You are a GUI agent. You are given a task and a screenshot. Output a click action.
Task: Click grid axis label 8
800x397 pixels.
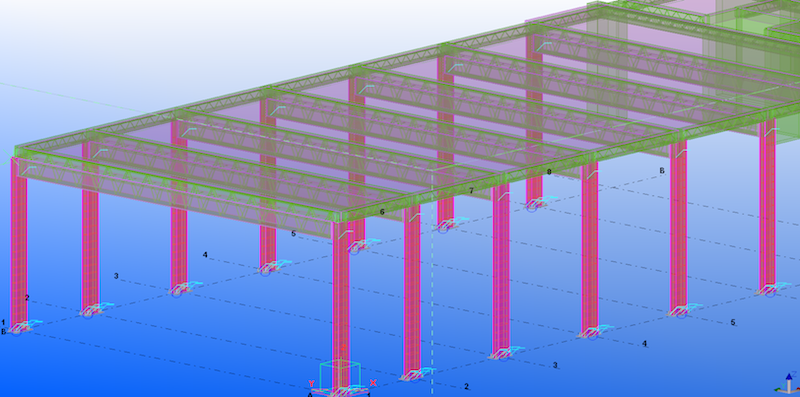pos(549,172)
